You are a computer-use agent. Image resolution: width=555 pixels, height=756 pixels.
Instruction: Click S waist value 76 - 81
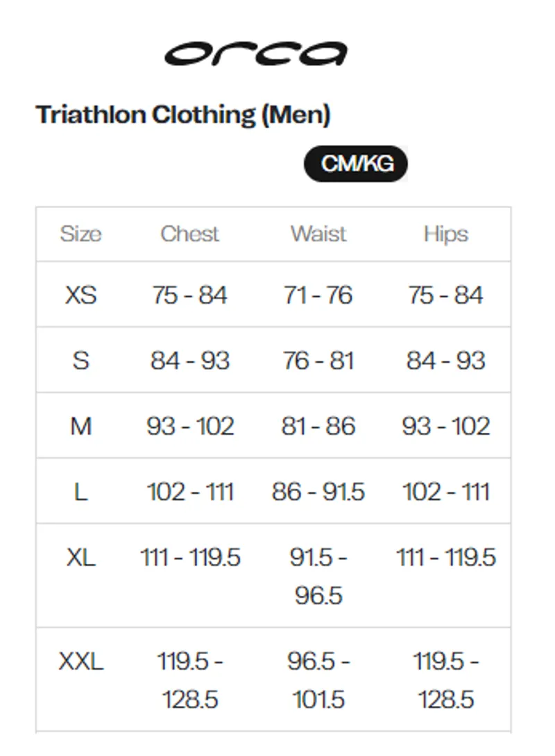click(318, 360)
